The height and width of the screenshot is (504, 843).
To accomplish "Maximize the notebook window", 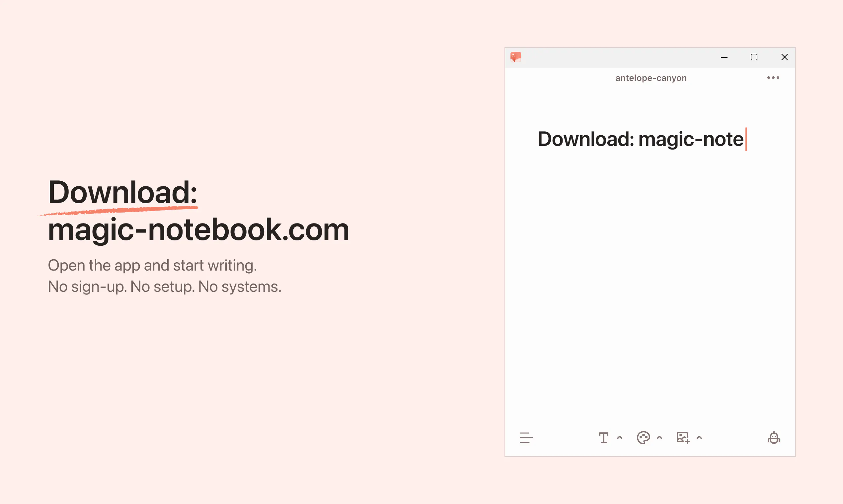I will coord(754,57).
